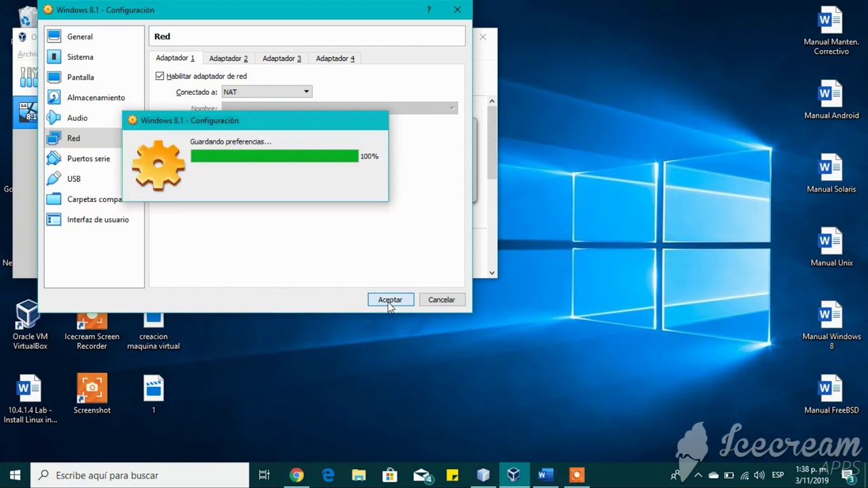Open volume control in tray

coord(759,475)
